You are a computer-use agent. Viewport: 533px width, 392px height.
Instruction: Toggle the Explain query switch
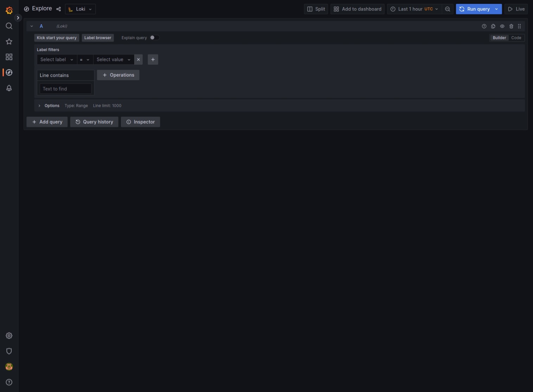[x=154, y=38]
